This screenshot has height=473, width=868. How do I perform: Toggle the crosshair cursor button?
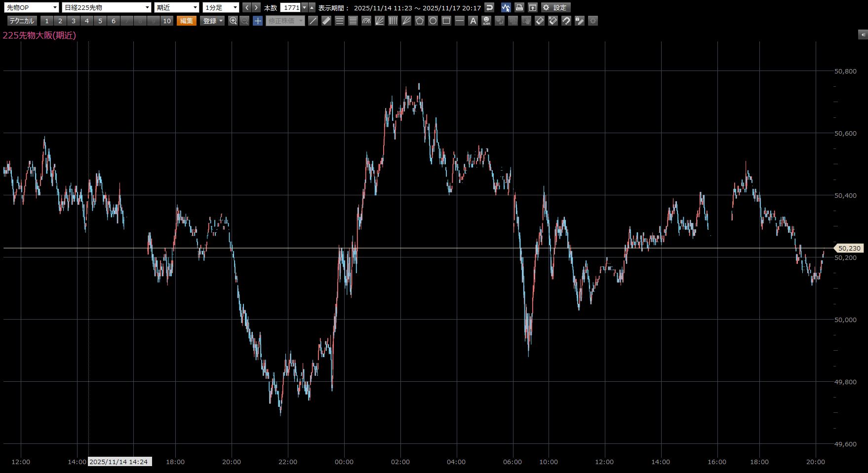[258, 21]
